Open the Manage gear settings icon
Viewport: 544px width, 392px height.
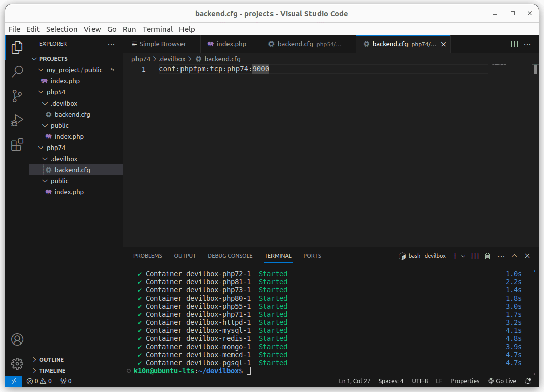tap(17, 363)
